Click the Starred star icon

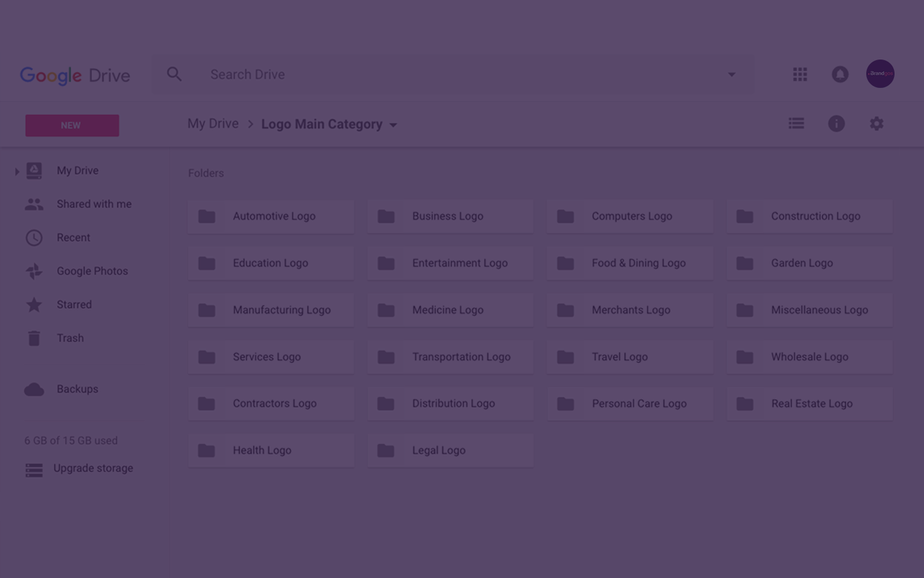click(x=34, y=304)
